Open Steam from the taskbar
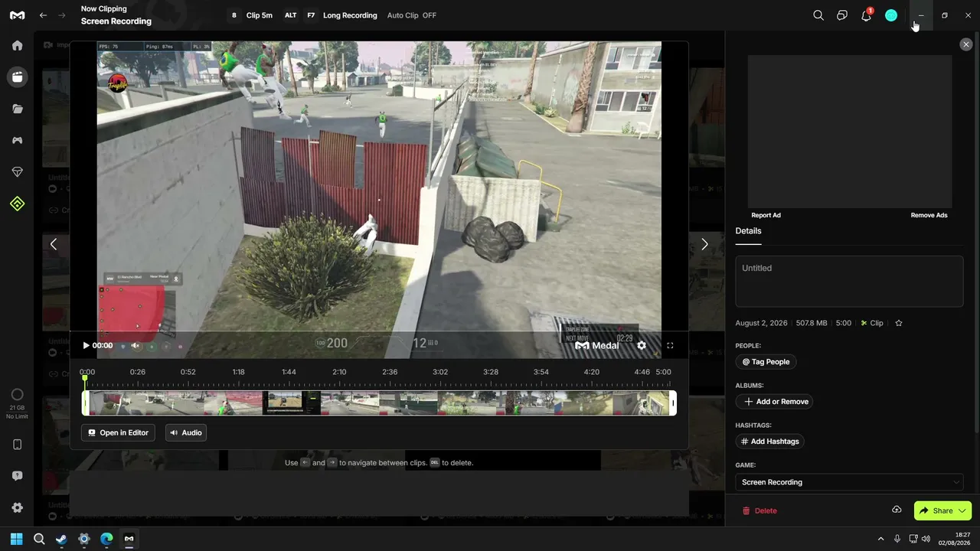Viewport: 980px width, 551px height. 61,539
